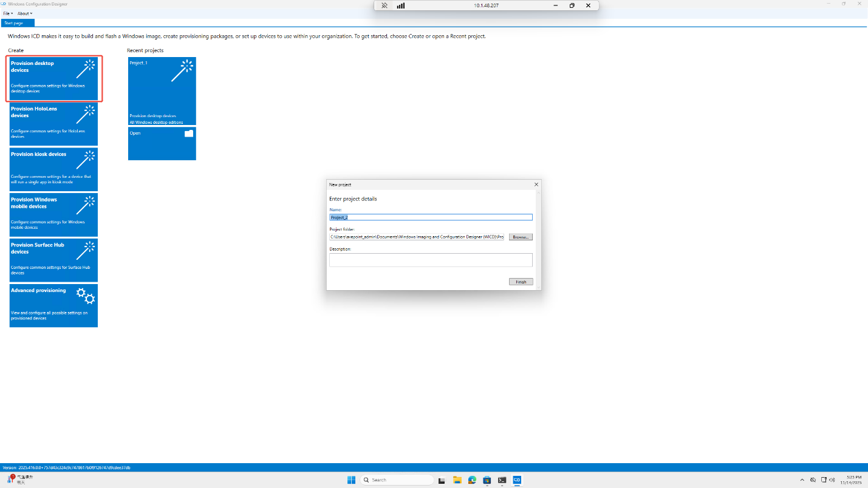The width and height of the screenshot is (868, 488).
Task: Click the 10.1.48.207 connection bar title
Action: pyautogui.click(x=486, y=5)
